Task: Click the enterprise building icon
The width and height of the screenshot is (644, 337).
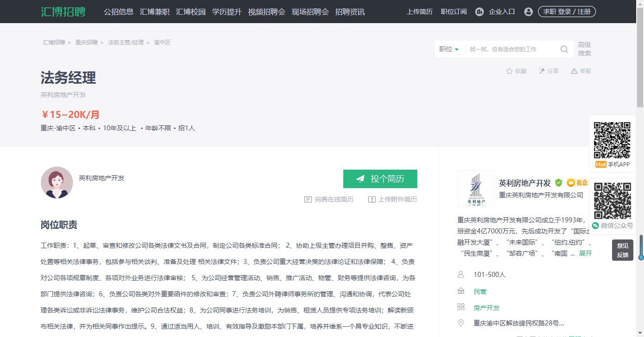Action: (480, 12)
